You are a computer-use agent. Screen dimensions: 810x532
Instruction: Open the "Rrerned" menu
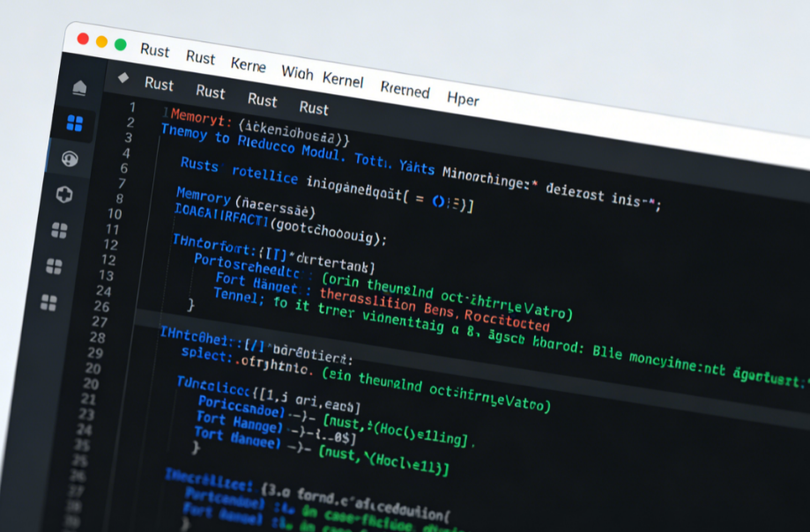pyautogui.click(x=405, y=90)
